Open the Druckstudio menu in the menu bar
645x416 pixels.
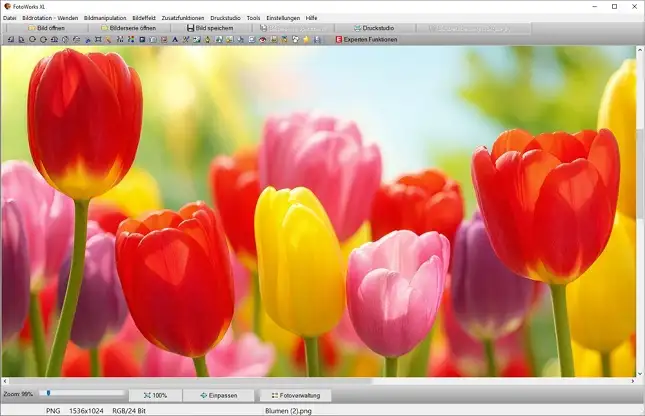225,18
